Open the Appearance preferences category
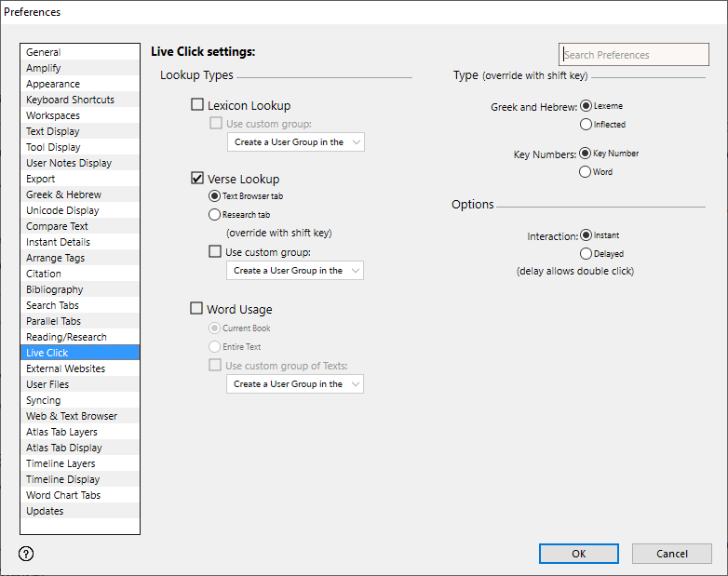 tap(53, 84)
